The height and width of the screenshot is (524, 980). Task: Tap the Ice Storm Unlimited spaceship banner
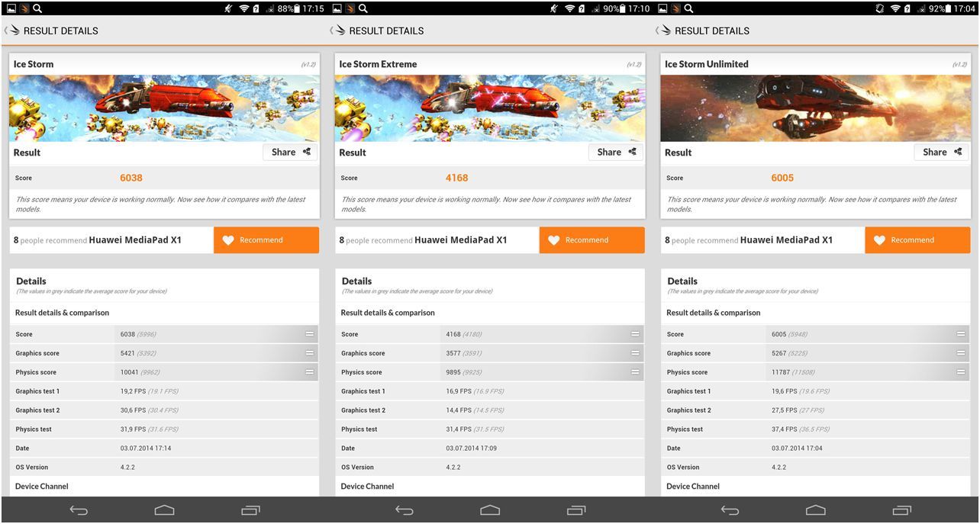pos(815,108)
